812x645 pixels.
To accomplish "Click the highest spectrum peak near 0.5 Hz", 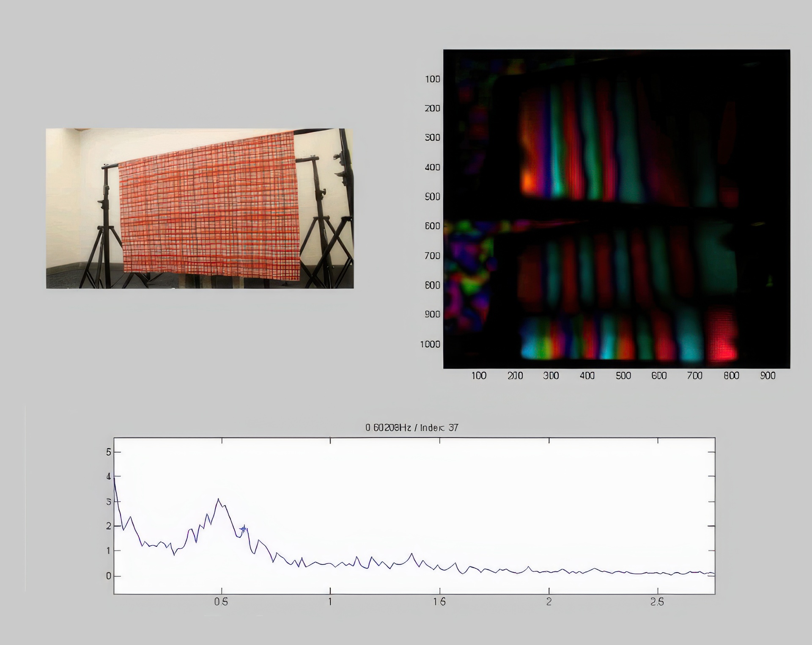I will [218, 500].
